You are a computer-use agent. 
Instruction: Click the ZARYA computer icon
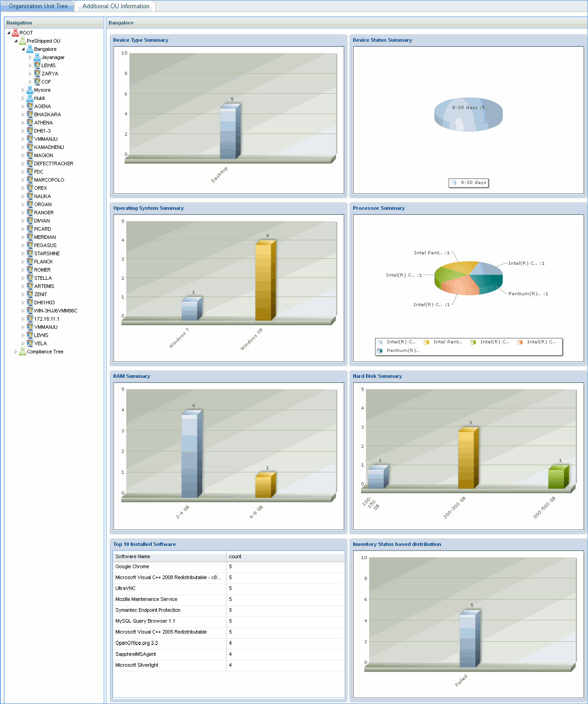tap(37, 74)
